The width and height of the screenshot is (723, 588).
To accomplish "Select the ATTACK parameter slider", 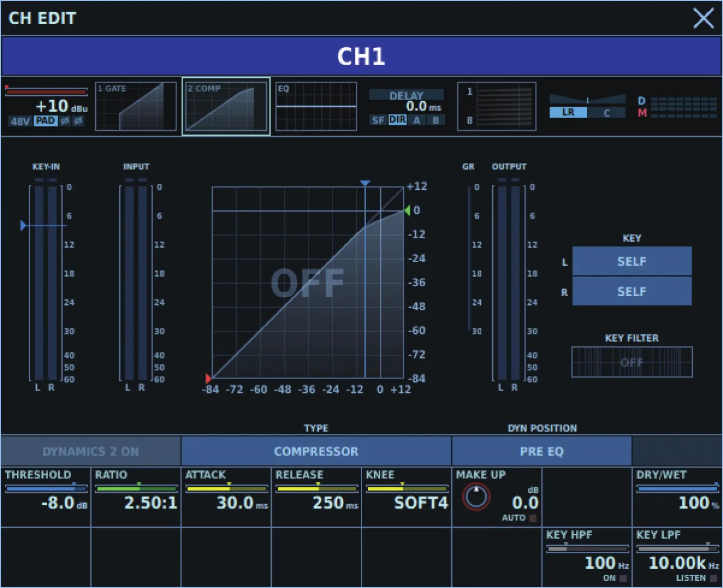I will (227, 489).
